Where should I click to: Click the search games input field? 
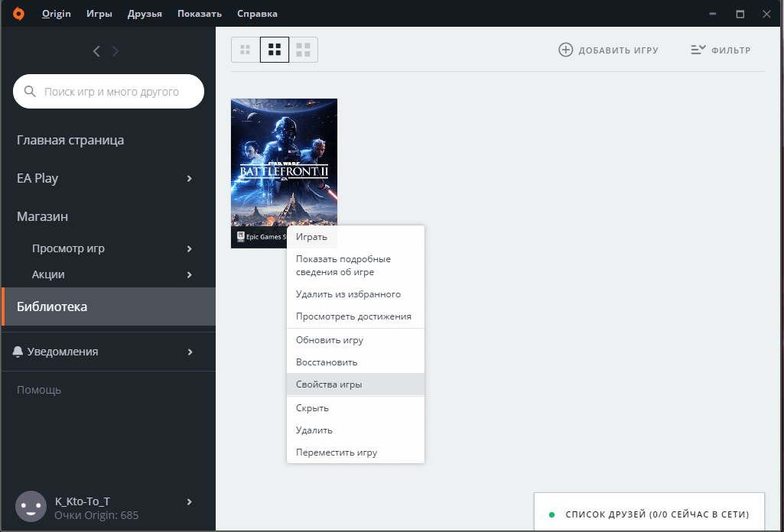(x=115, y=92)
